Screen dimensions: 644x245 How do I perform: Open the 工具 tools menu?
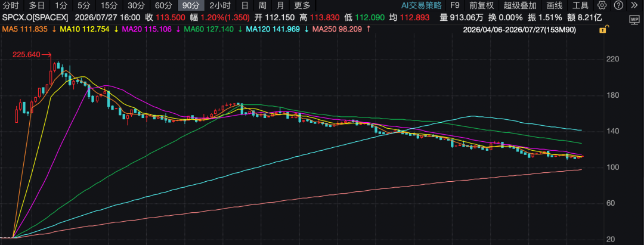point(580,5)
